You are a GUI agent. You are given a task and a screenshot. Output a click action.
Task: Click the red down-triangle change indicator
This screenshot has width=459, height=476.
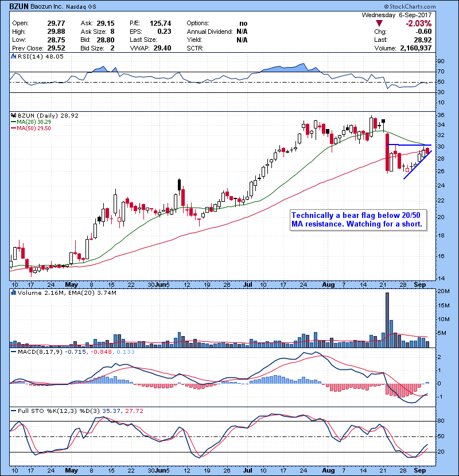[x=379, y=24]
